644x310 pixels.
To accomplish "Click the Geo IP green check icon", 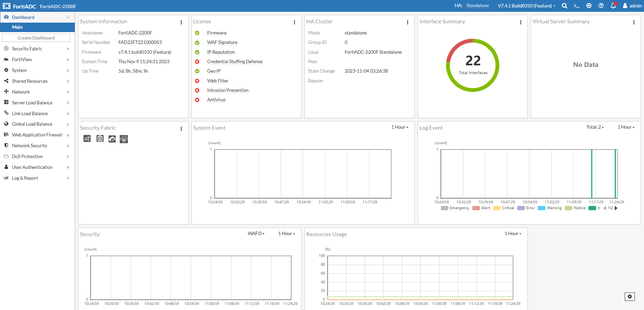I will 197,71.
